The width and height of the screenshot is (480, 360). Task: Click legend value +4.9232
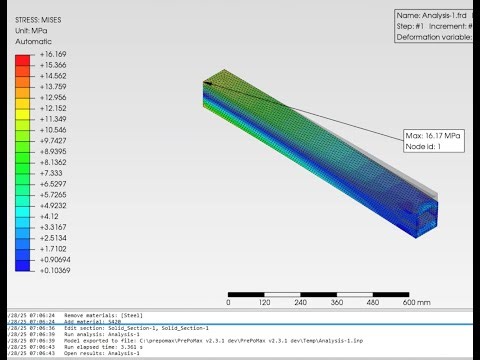coord(53,206)
